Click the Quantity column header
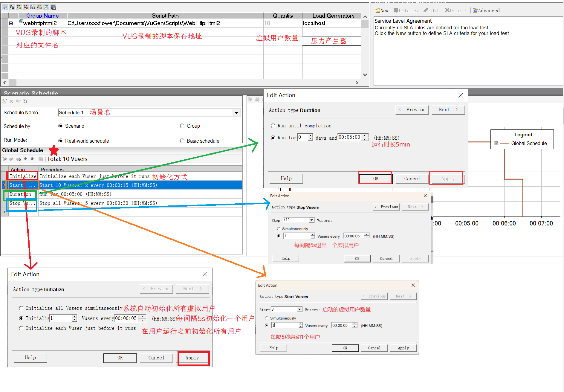Screen dimensions: 564x392 point(283,16)
